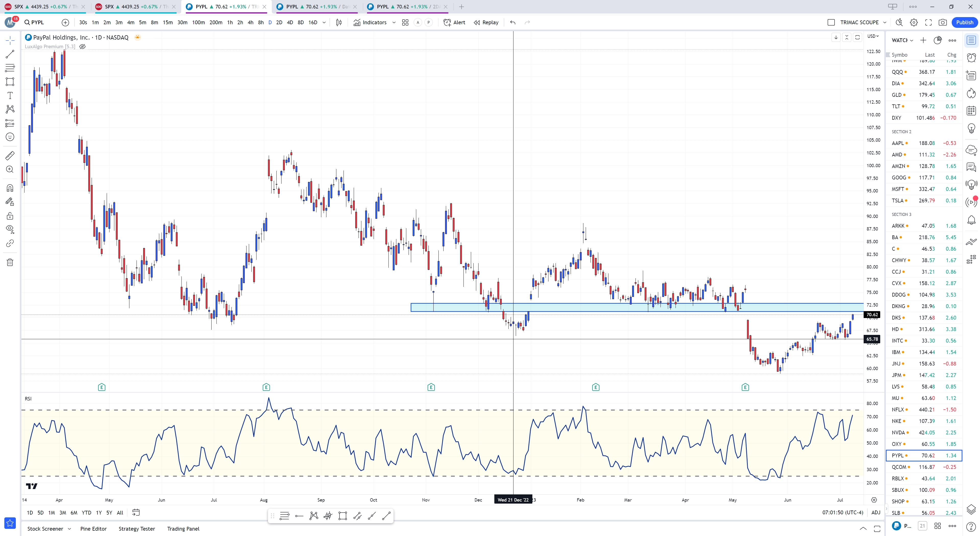Expand the watchlist name dropdown
Viewport: 980px width, 536px height.
point(912,40)
